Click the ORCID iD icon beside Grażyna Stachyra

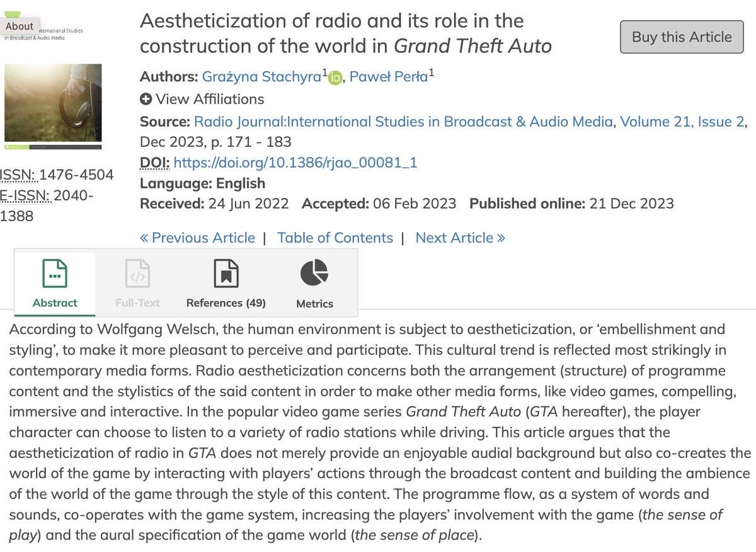(x=335, y=78)
